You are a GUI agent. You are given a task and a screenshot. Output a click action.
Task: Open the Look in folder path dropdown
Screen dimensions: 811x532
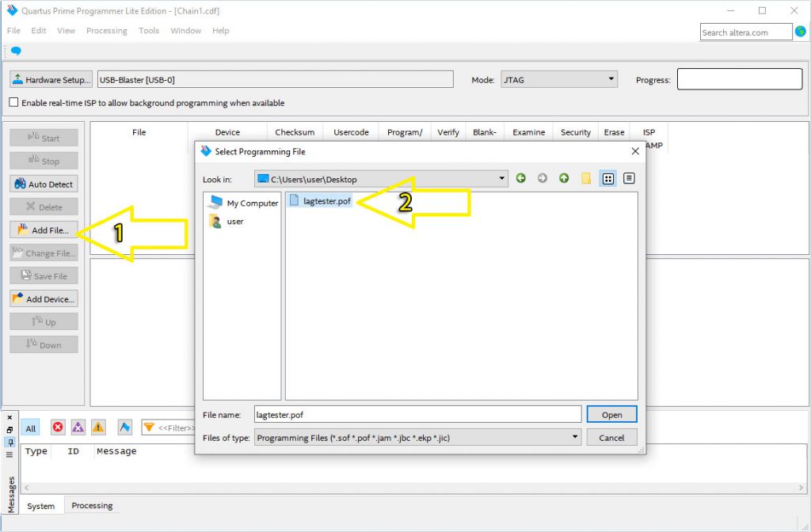click(x=502, y=179)
